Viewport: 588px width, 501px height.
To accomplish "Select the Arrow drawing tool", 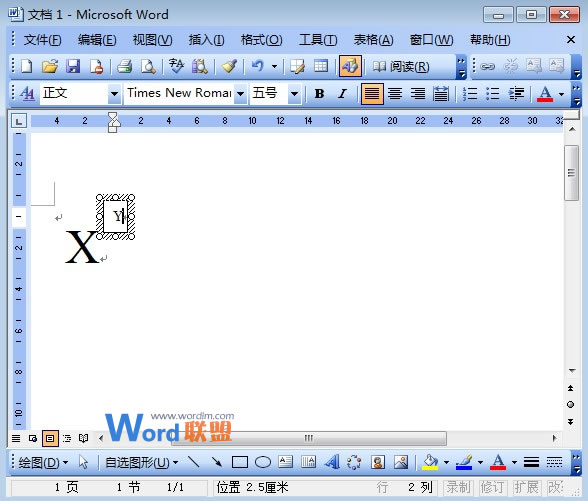I will 216,462.
